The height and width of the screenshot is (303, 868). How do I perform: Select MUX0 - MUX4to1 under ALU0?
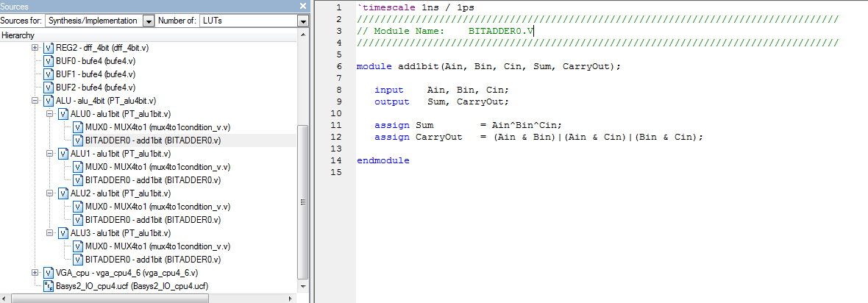(157, 127)
